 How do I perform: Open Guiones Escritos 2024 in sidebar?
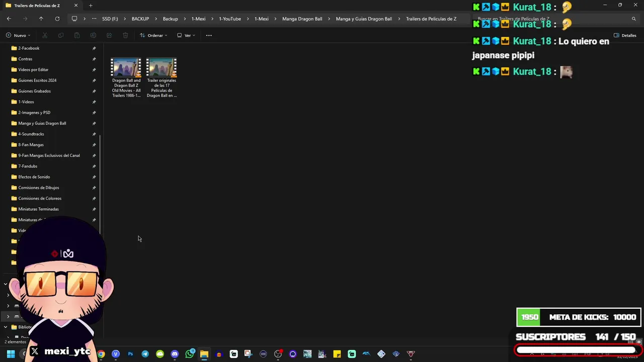pos(37,80)
